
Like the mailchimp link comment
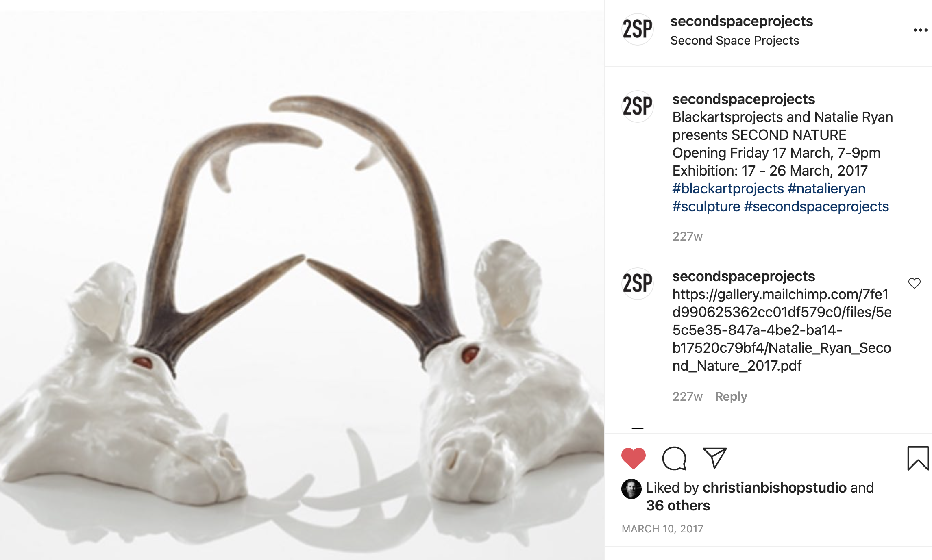pos(914,283)
